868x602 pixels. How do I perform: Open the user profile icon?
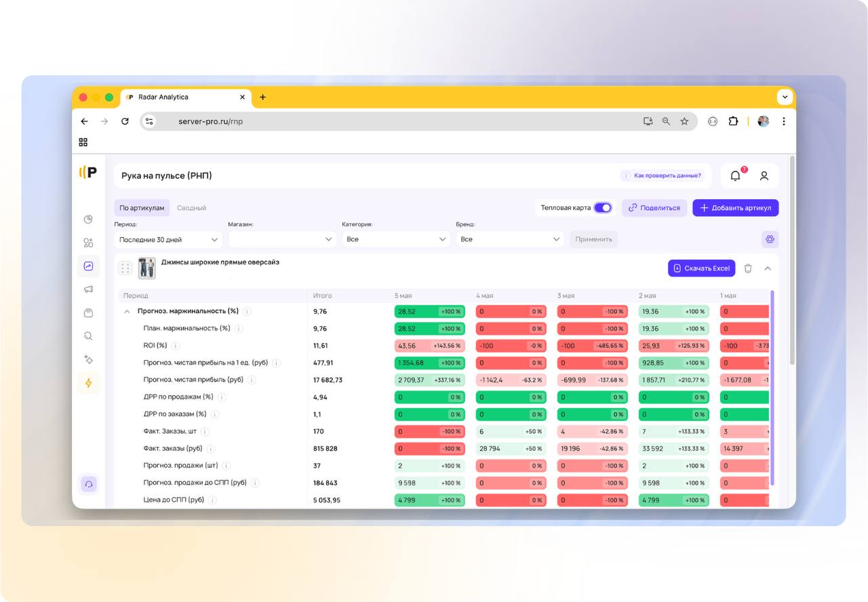pyautogui.click(x=764, y=176)
